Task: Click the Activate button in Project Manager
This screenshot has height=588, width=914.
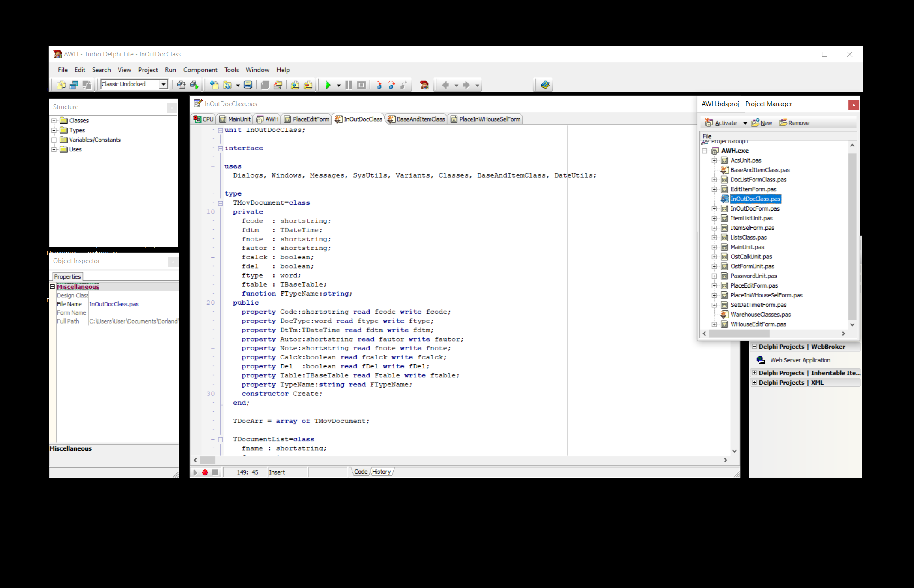Action: click(721, 123)
